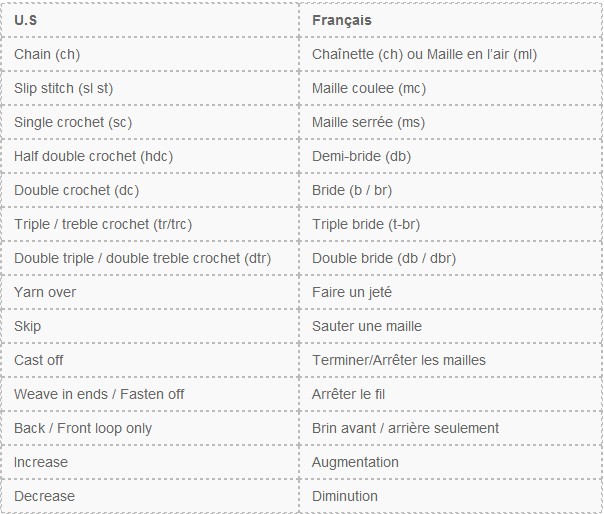The image size is (604, 514).
Task: Click Bride (b / br) text
Action: (352, 190)
